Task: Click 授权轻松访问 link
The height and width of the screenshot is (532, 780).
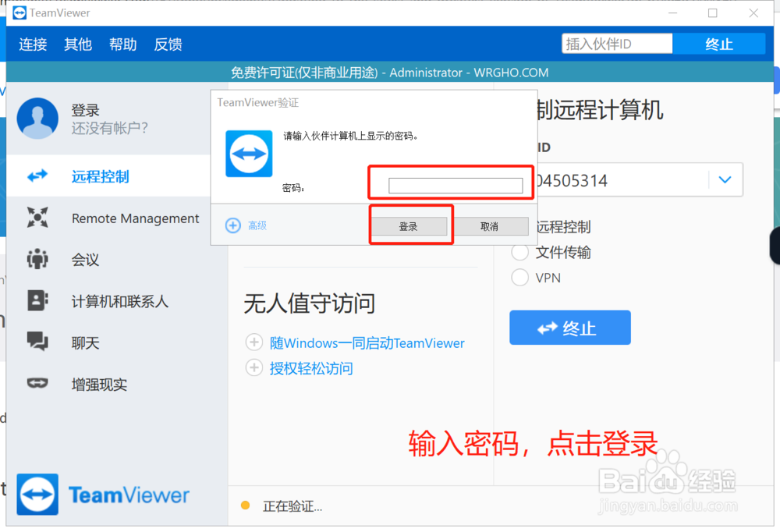Action: click(x=311, y=368)
